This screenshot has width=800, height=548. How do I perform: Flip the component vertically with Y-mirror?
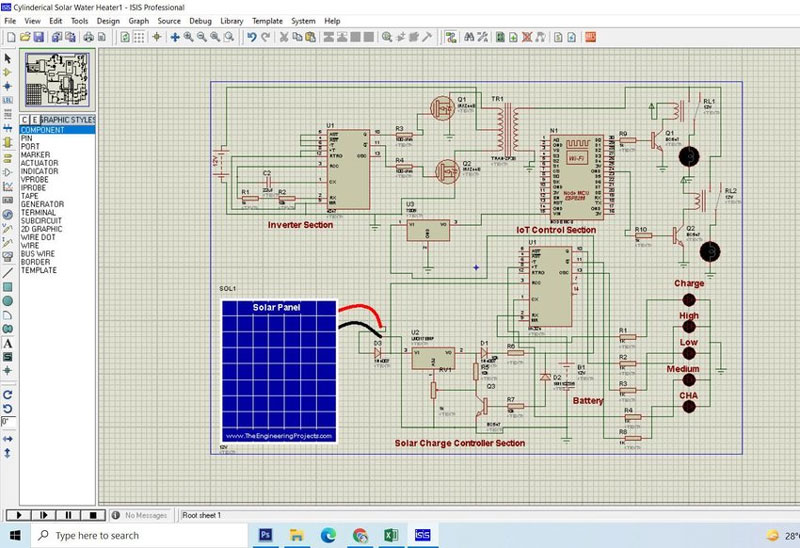pos(8,453)
